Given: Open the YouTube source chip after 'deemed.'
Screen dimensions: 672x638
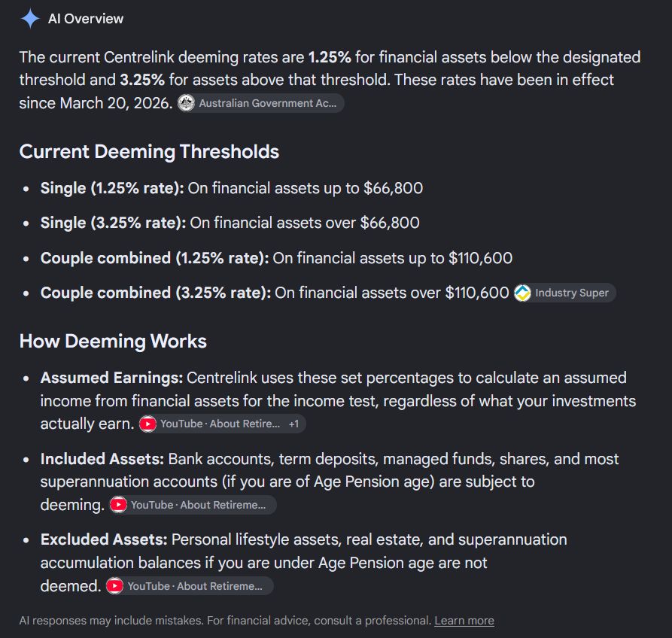Looking at the screenshot, I should [x=190, y=586].
